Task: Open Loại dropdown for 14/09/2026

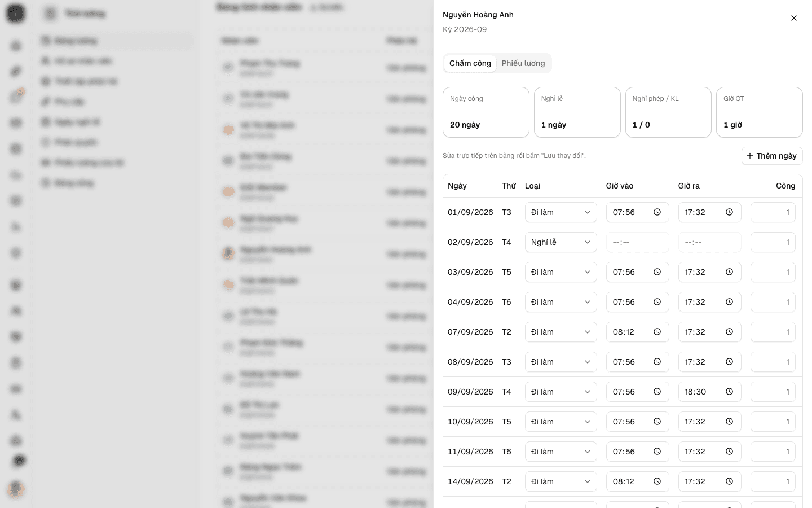Action: pos(561,481)
